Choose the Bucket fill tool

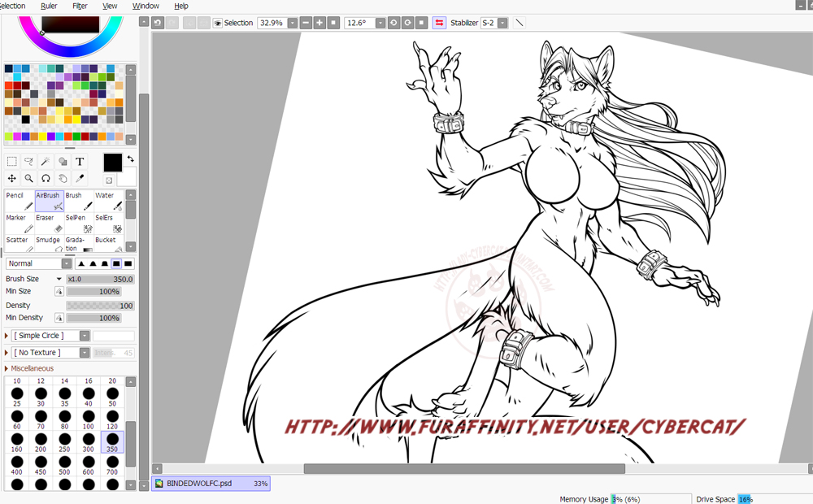coord(109,244)
